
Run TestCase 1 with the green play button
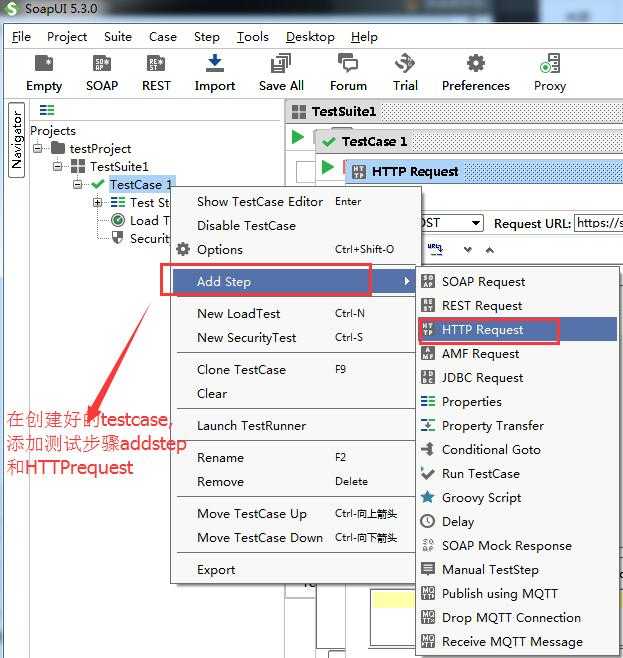pyautogui.click(x=327, y=167)
